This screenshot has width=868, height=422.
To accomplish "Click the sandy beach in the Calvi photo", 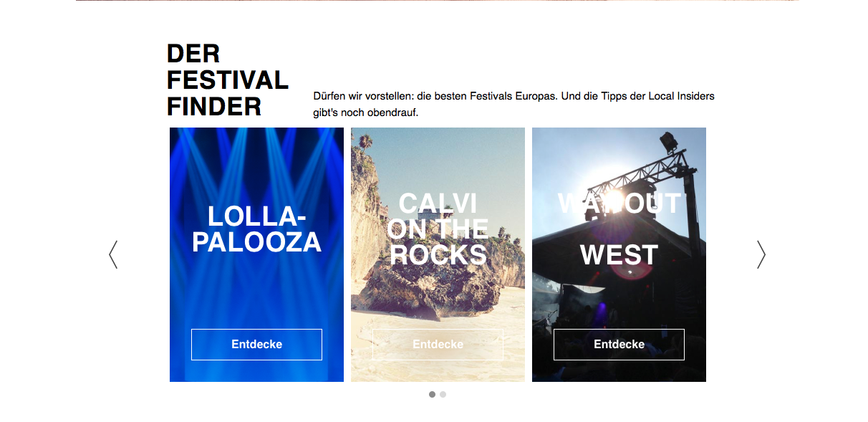I will point(438,351).
